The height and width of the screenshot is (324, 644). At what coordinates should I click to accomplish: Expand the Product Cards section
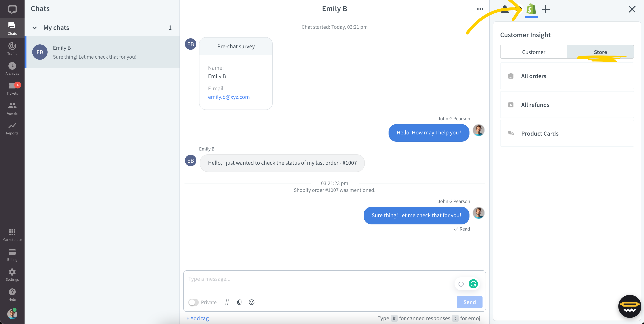[x=540, y=133]
